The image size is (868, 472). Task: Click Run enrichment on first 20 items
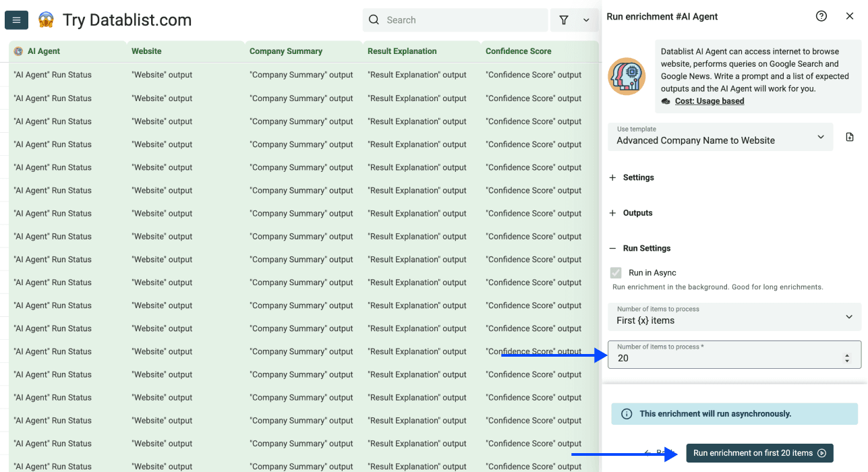tap(759, 453)
